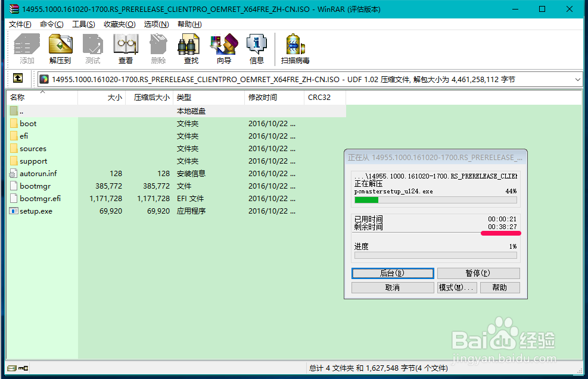Select the 'boot' folder name text
Image resolution: width=588 pixels, height=379 pixels.
(x=28, y=124)
